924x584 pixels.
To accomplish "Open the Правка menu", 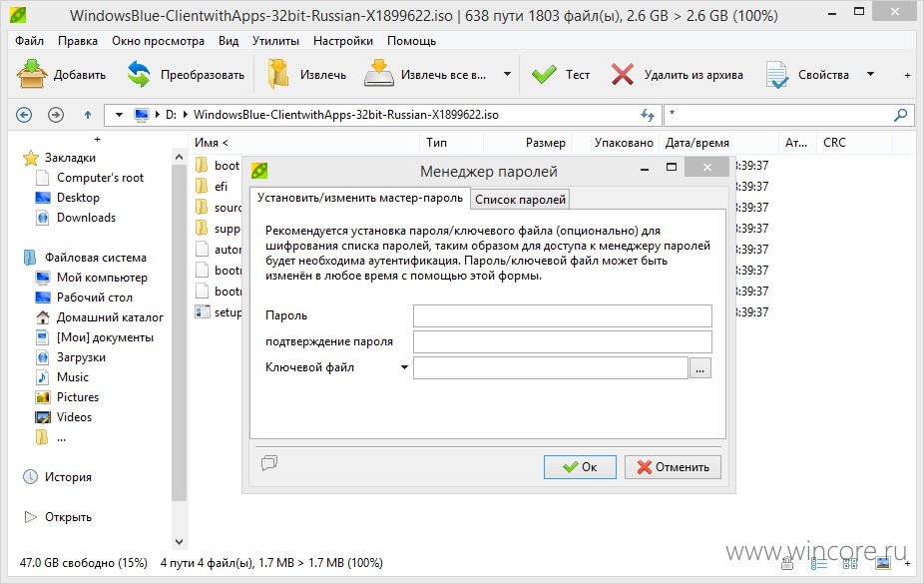I will 78,41.
